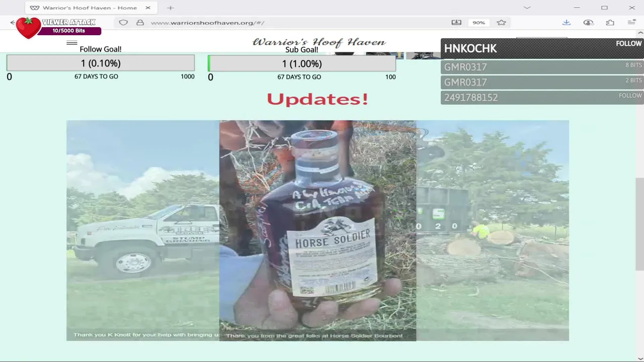Click the Sub Goal 67 days to go text
The height and width of the screenshot is (362, 644).
tap(299, 77)
